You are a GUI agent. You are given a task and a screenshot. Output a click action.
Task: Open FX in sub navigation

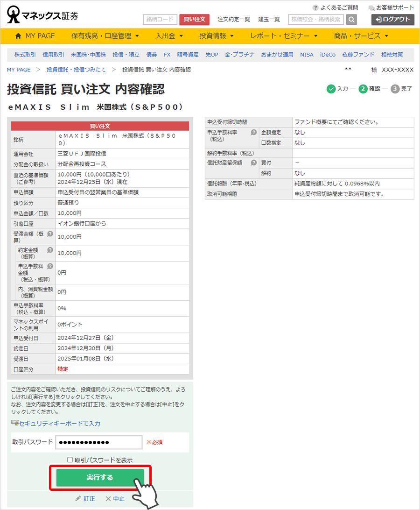point(167,55)
